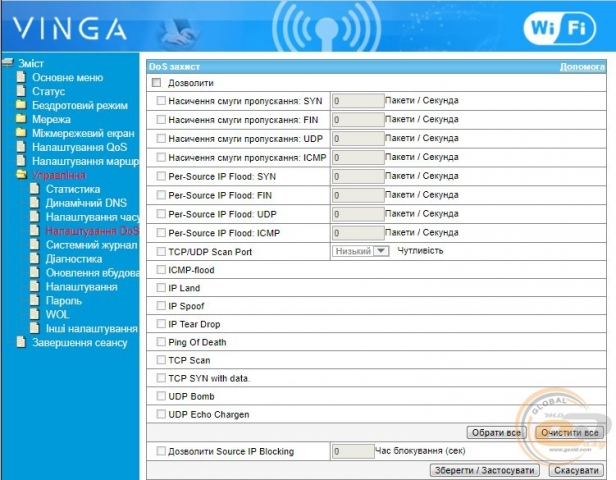Viewport: 616px width, 480px height.
Task: Enable Дозволити Source IP Blocking checkbox
Action: tap(161, 451)
